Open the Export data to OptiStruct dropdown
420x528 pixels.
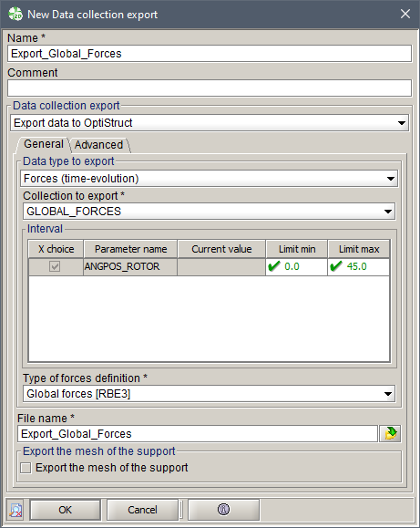click(x=210, y=123)
